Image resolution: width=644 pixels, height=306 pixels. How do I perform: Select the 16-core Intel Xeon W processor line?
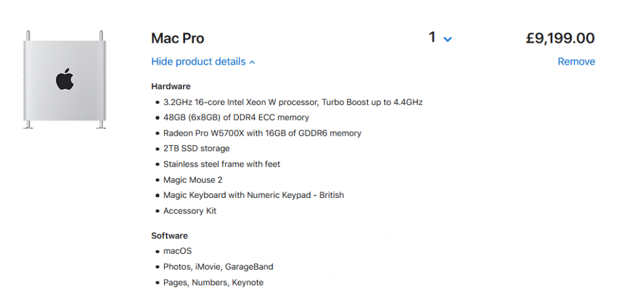pyautogui.click(x=293, y=102)
